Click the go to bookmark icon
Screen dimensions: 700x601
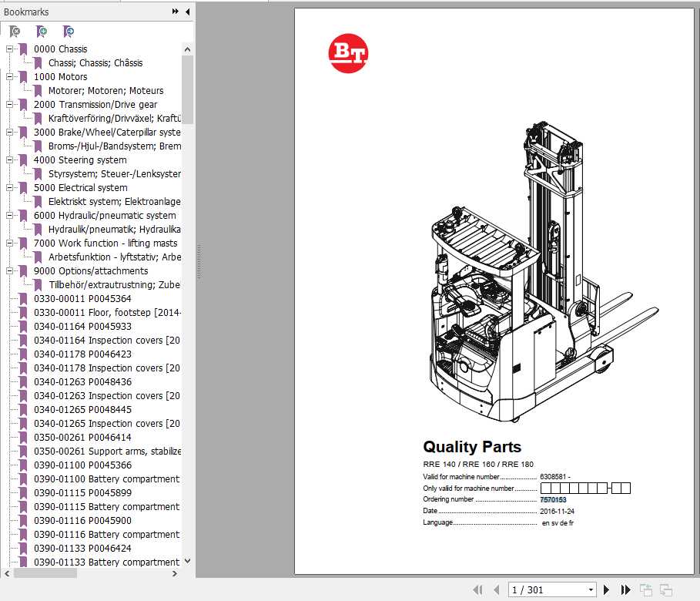pos(69,31)
